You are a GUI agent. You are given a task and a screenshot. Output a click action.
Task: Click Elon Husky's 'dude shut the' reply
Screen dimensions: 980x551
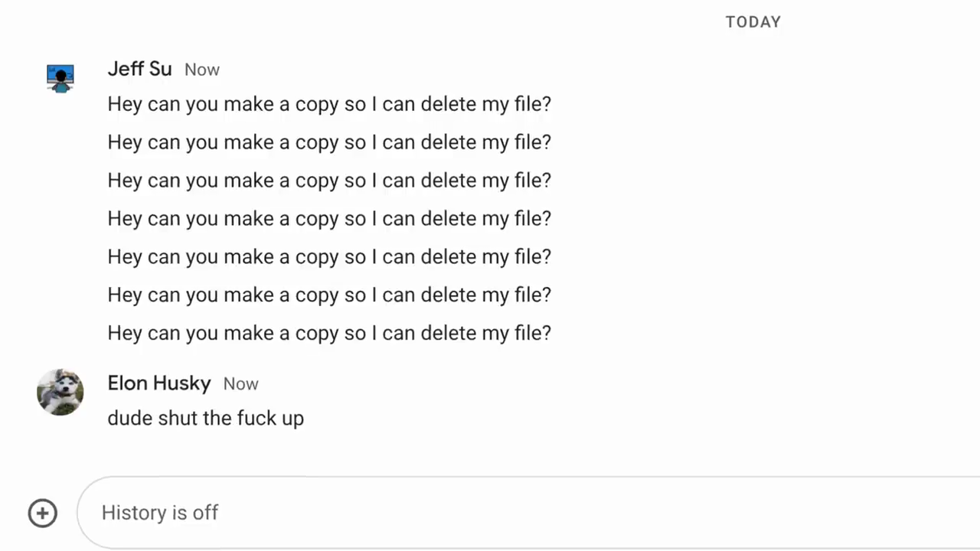[206, 419]
